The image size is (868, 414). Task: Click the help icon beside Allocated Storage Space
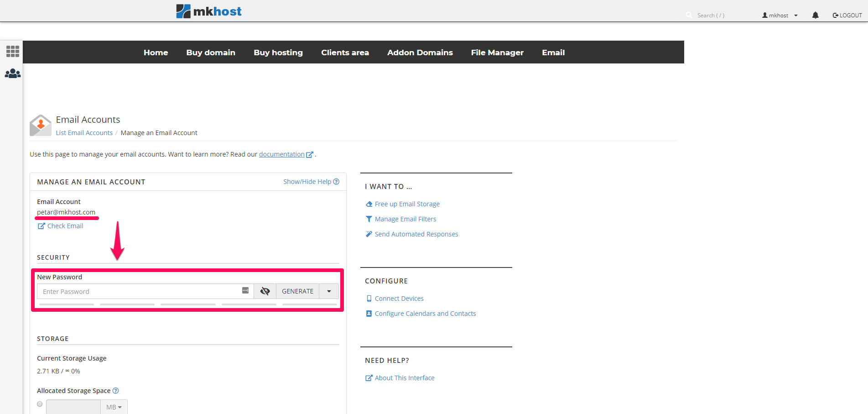[116, 391]
